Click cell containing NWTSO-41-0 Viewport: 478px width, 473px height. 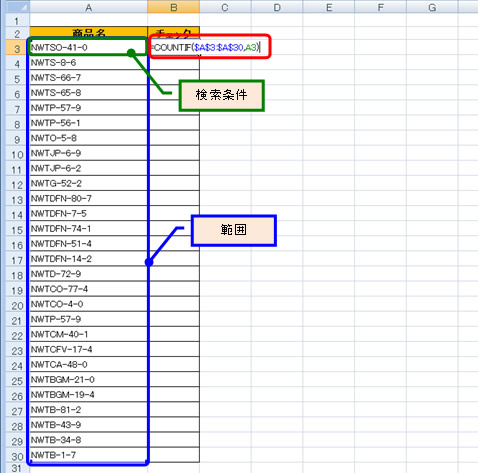click(88, 47)
